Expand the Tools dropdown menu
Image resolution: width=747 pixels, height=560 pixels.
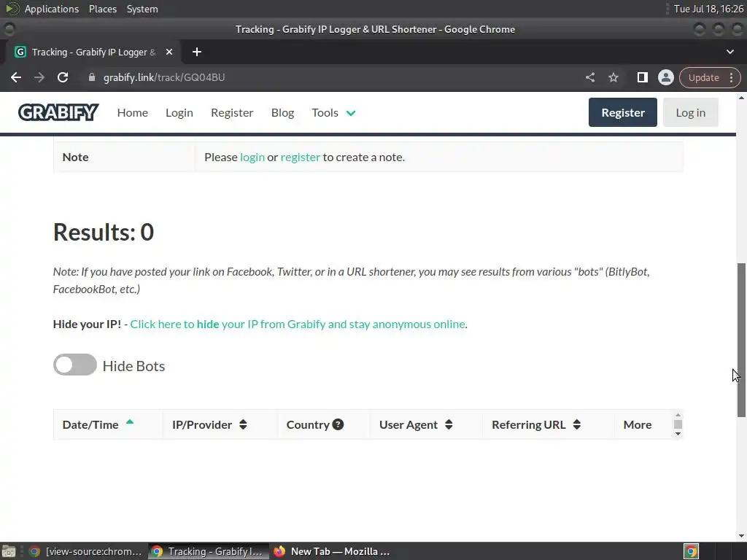click(333, 113)
